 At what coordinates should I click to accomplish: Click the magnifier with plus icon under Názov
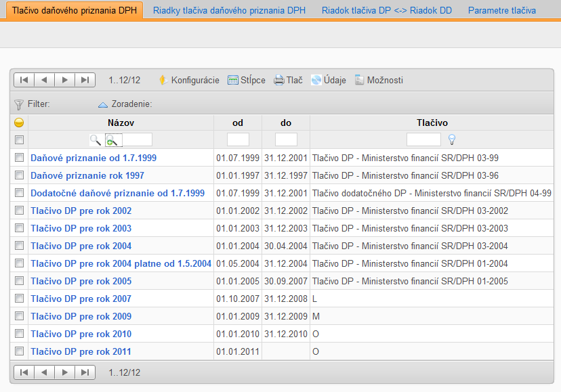[112, 140]
